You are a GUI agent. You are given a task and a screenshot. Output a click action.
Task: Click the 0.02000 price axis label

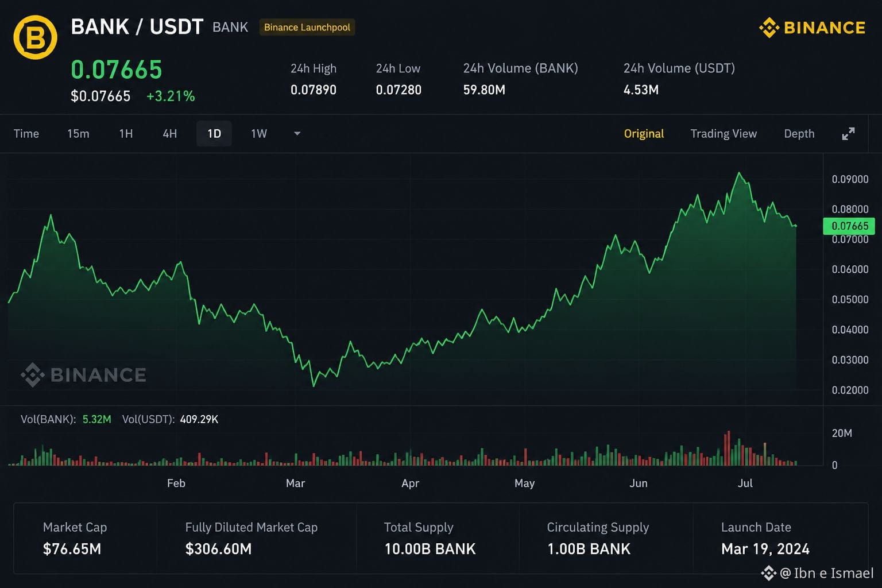pos(850,390)
